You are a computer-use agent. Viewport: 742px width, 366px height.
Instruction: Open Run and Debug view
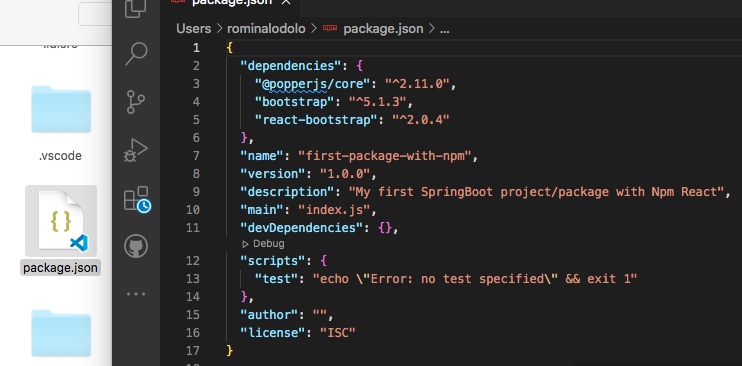[x=136, y=150]
